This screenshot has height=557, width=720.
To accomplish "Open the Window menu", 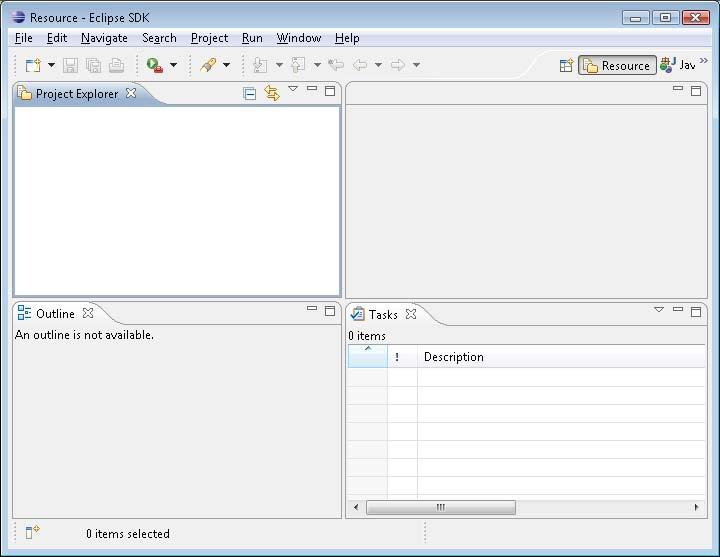I will coord(299,38).
